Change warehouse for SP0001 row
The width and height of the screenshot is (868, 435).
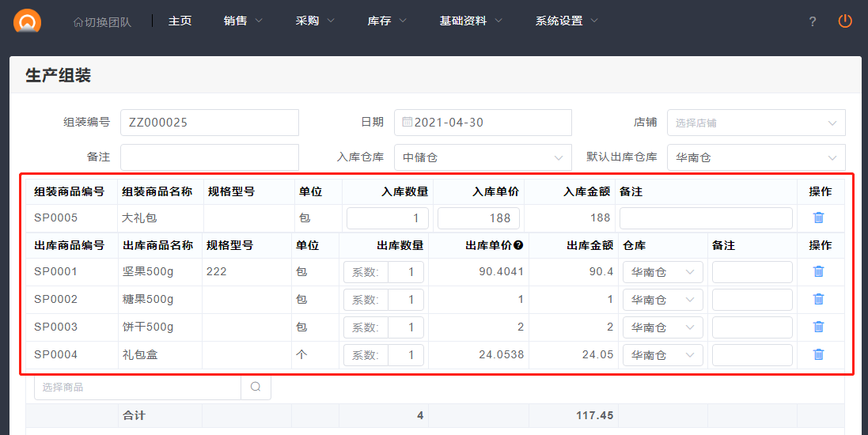[x=662, y=272]
